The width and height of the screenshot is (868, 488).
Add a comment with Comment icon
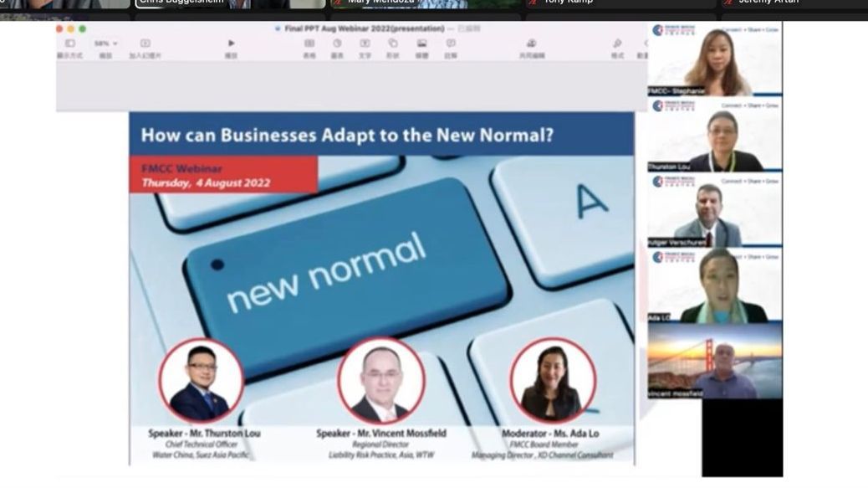(451, 44)
